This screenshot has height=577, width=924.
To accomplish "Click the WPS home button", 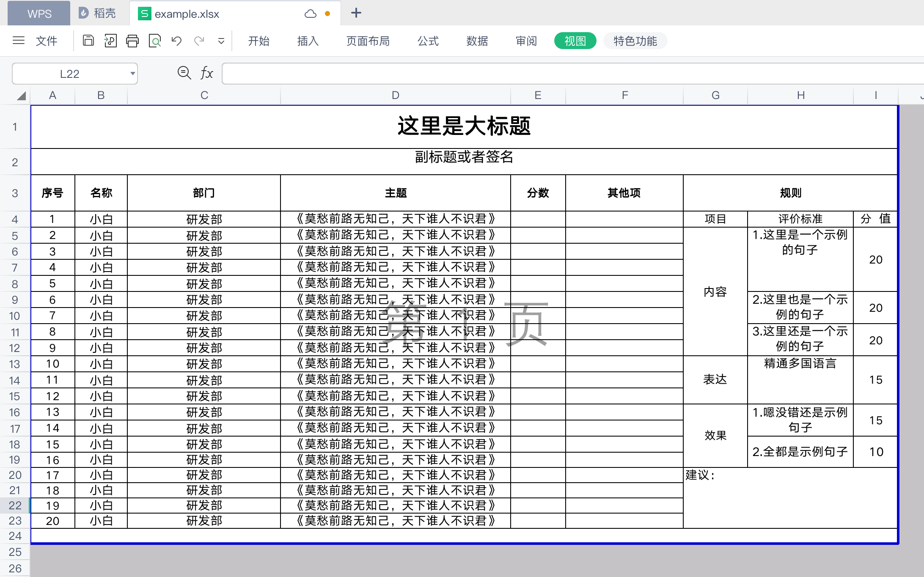I will (x=39, y=14).
